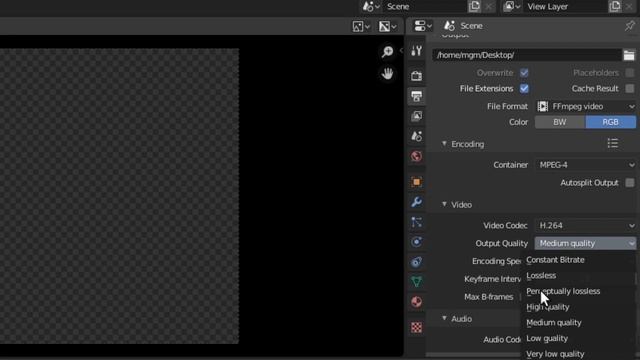
Task: Choose Very low quality option
Action: pyautogui.click(x=579, y=354)
